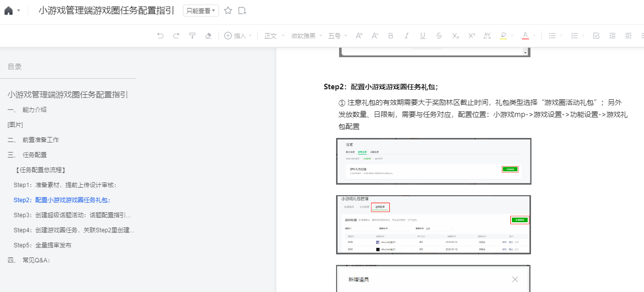This screenshot has width=644, height=292.
Task: Open the 正文 paragraph style dropdown
Action: pyautogui.click(x=275, y=36)
